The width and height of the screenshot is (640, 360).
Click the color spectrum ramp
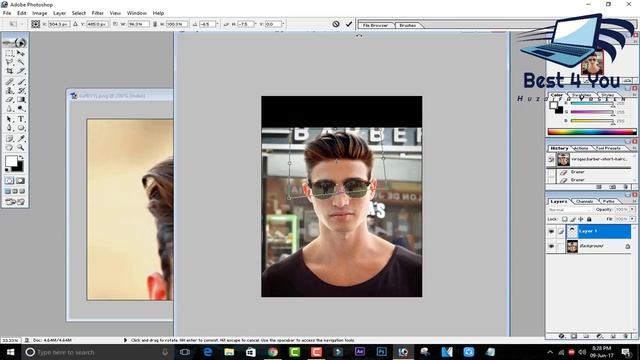point(591,131)
